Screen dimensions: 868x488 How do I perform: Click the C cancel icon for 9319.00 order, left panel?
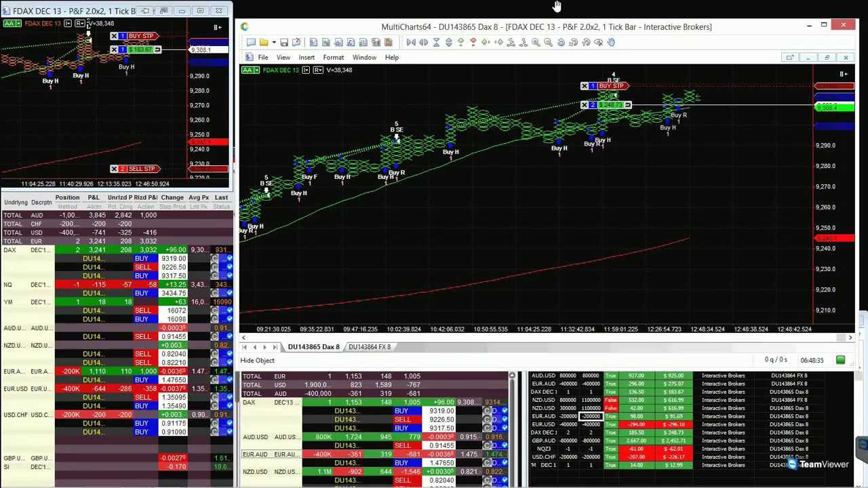coord(214,258)
